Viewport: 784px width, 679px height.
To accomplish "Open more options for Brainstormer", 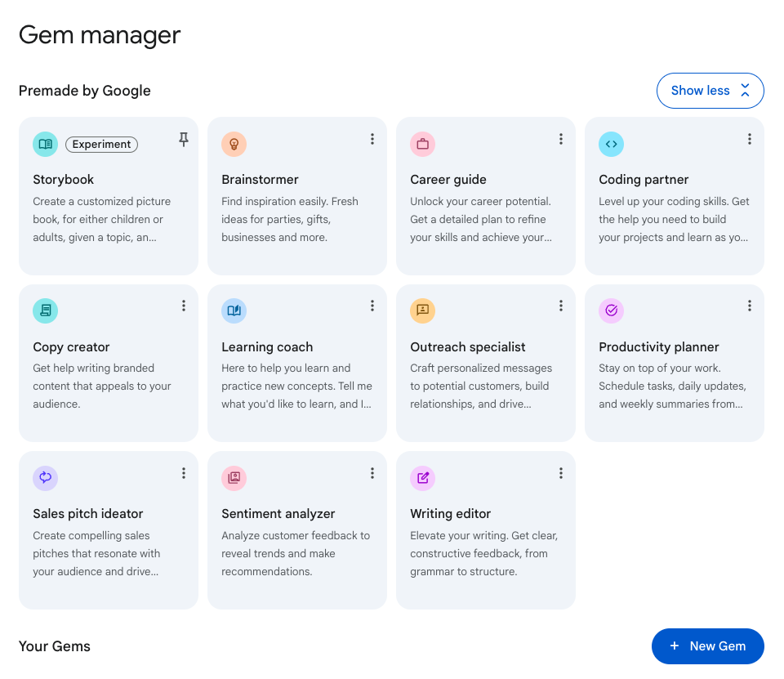I will coord(372,140).
